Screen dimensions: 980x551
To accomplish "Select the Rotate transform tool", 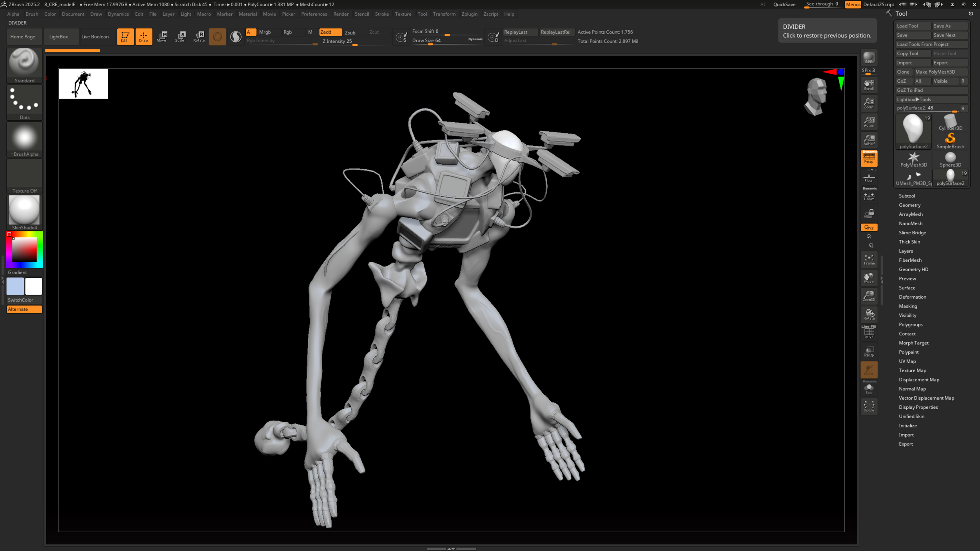I will [199, 36].
